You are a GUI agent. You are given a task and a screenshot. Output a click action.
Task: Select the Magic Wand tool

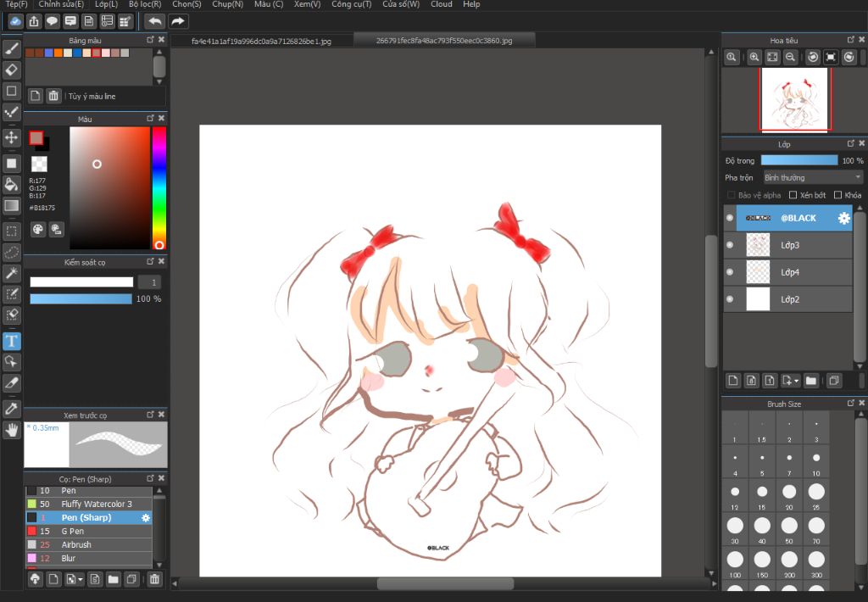[12, 272]
